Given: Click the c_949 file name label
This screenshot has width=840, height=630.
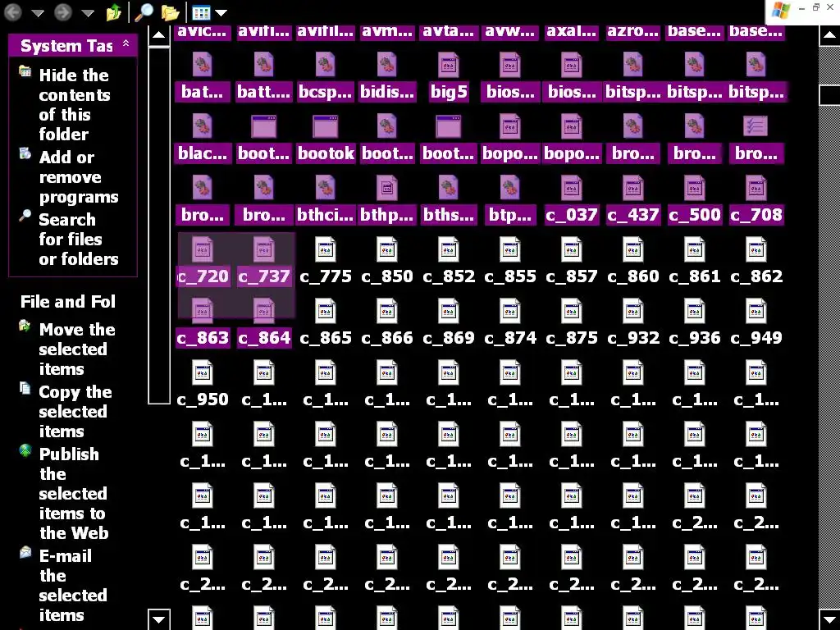Looking at the screenshot, I should [756, 338].
